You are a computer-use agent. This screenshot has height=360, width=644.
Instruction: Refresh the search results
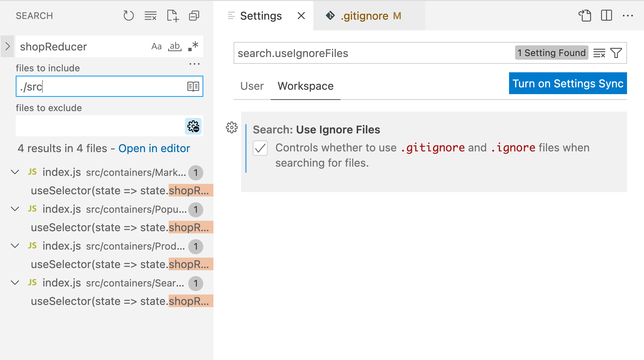(x=128, y=16)
